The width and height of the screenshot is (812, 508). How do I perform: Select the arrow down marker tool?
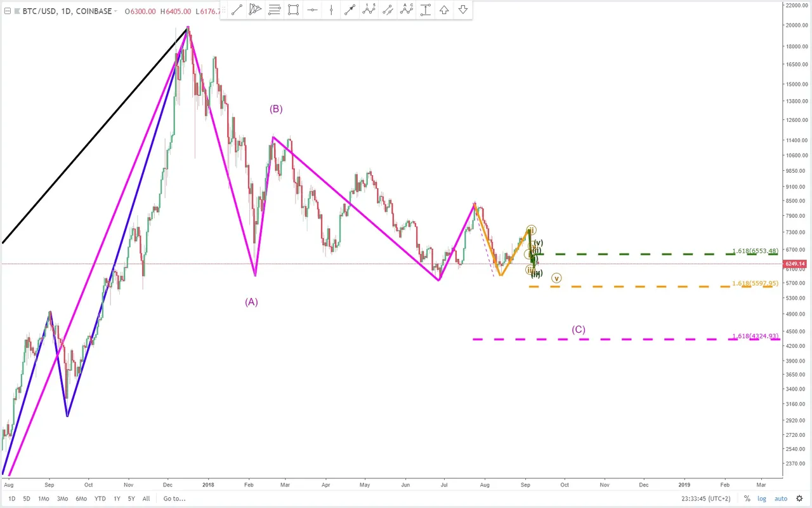pyautogui.click(x=463, y=10)
